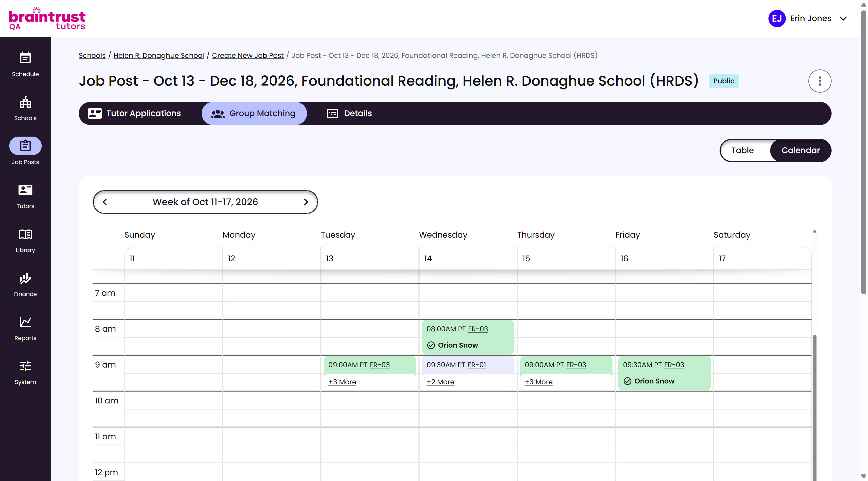Open the Reports sidebar icon

coord(25,322)
